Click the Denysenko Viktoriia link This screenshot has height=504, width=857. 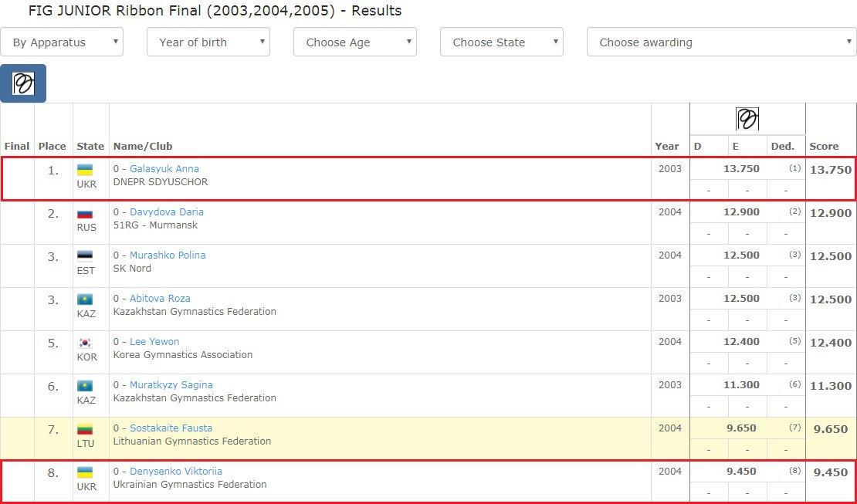[x=175, y=472]
